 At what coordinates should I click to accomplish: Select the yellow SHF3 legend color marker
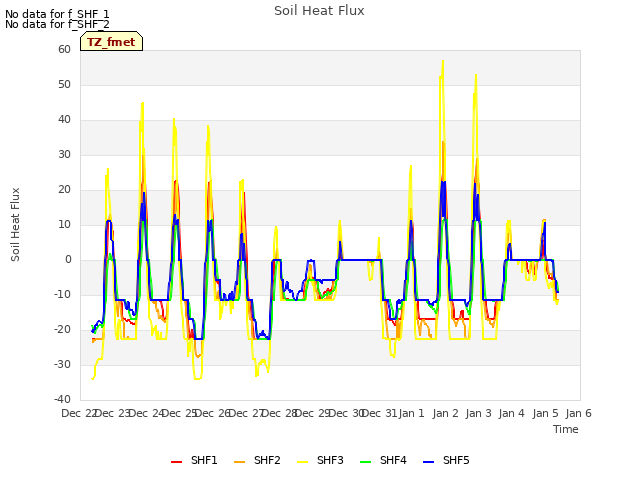tap(302, 462)
